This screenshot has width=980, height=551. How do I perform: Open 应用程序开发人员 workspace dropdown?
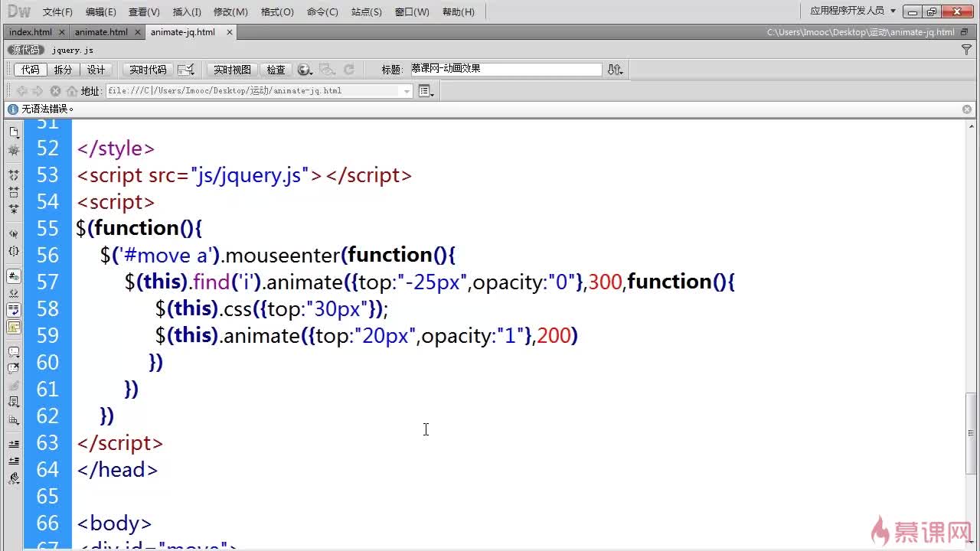pyautogui.click(x=853, y=11)
